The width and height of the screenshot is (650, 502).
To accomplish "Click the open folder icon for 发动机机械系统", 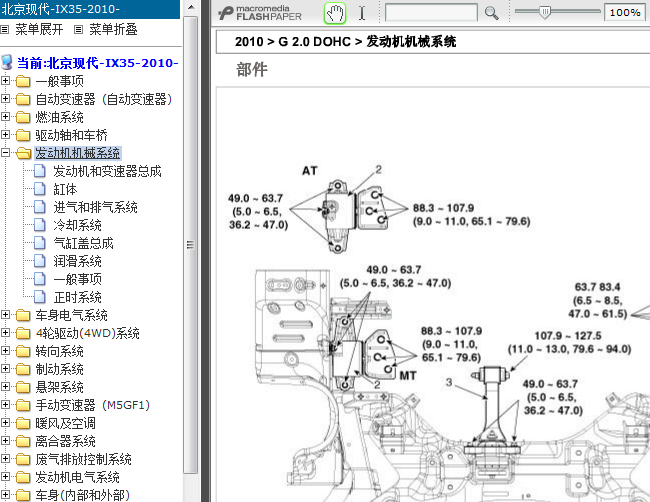I will [x=24, y=153].
